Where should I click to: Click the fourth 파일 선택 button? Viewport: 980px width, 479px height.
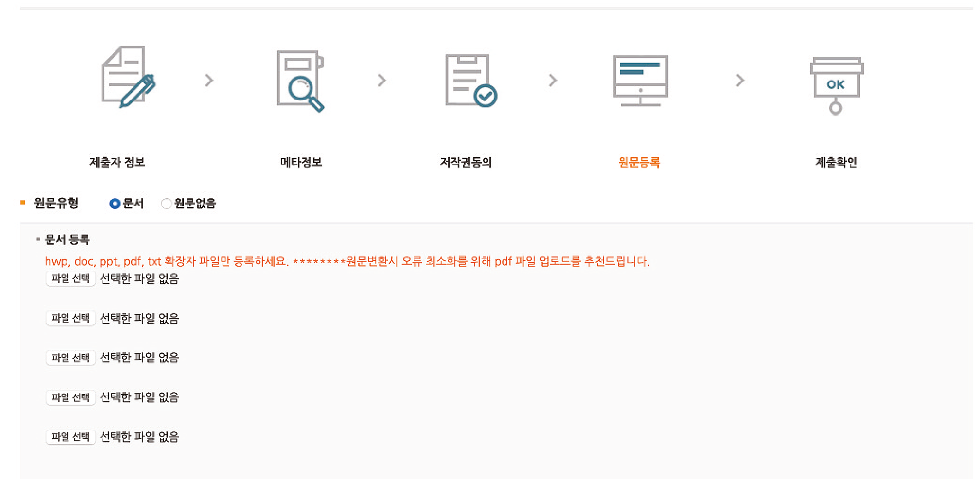70,397
